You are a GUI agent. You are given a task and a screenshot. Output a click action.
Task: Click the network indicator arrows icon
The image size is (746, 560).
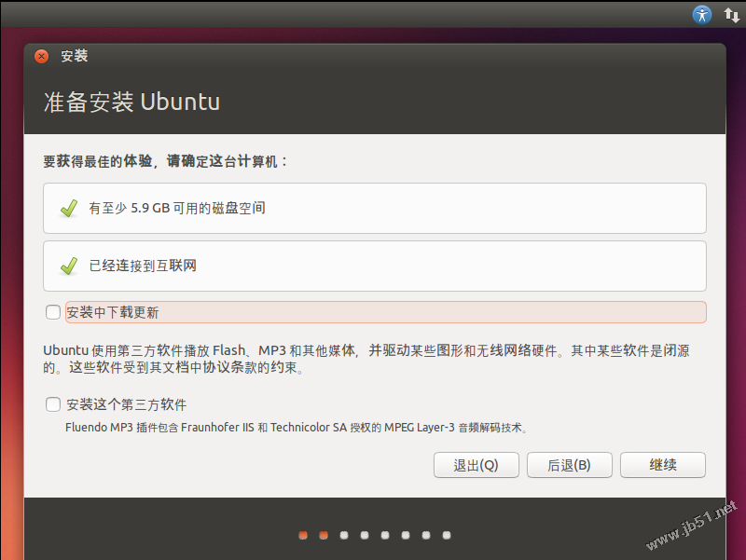(x=731, y=15)
